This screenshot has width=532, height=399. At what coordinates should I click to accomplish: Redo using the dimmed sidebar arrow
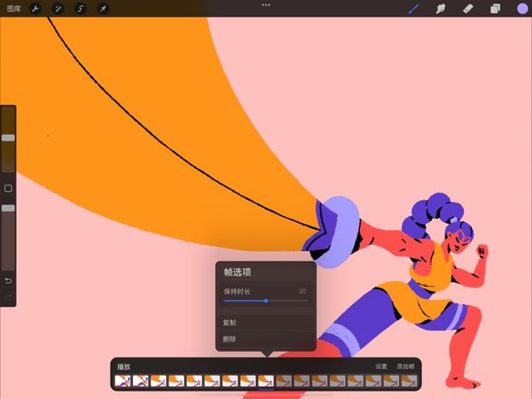pos(8,298)
